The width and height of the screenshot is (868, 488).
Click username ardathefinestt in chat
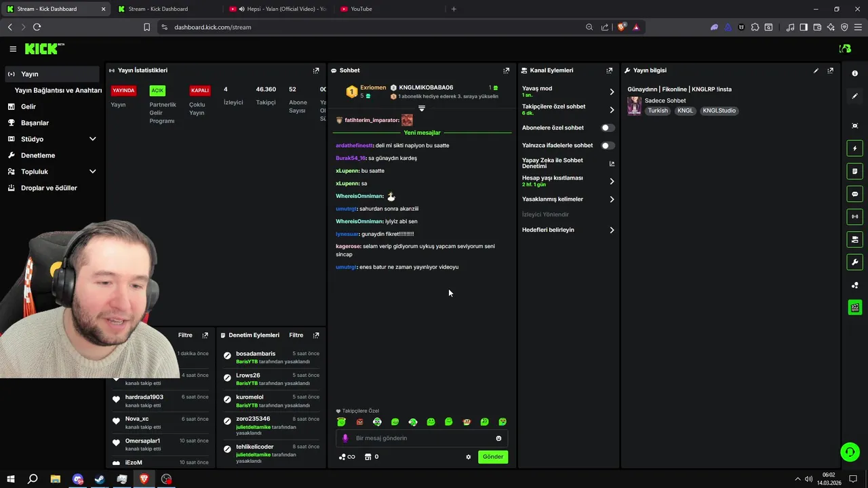354,146
